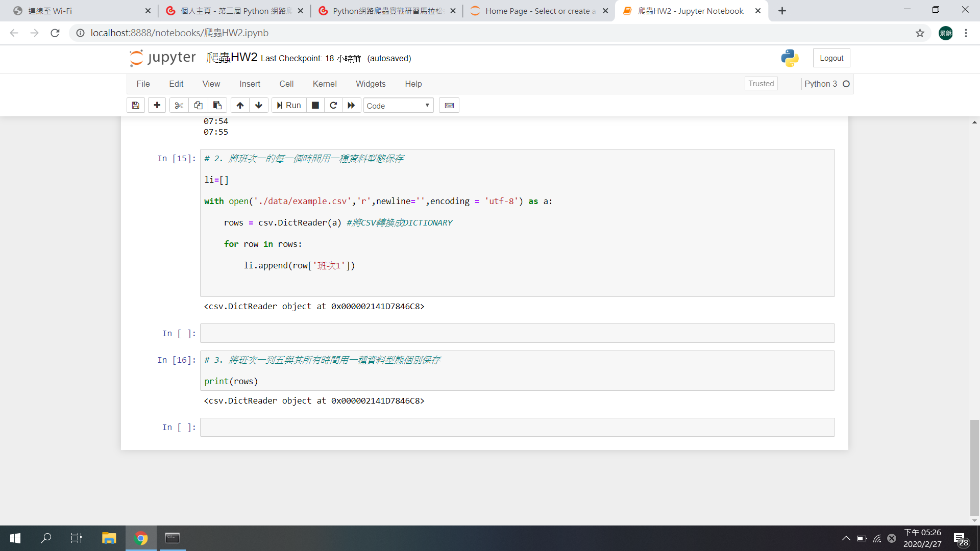Open Windows search from taskbar
Image resolution: width=980 pixels, height=551 pixels.
pos(46,538)
